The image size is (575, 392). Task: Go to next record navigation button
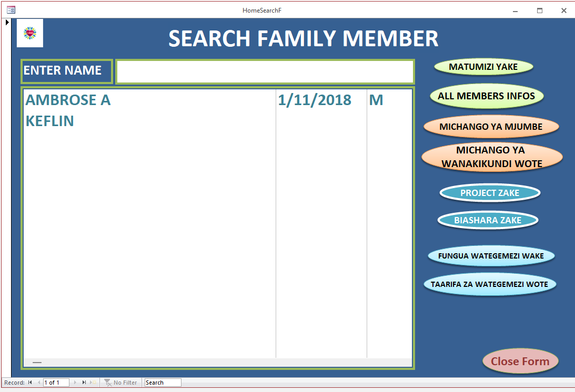point(75,383)
